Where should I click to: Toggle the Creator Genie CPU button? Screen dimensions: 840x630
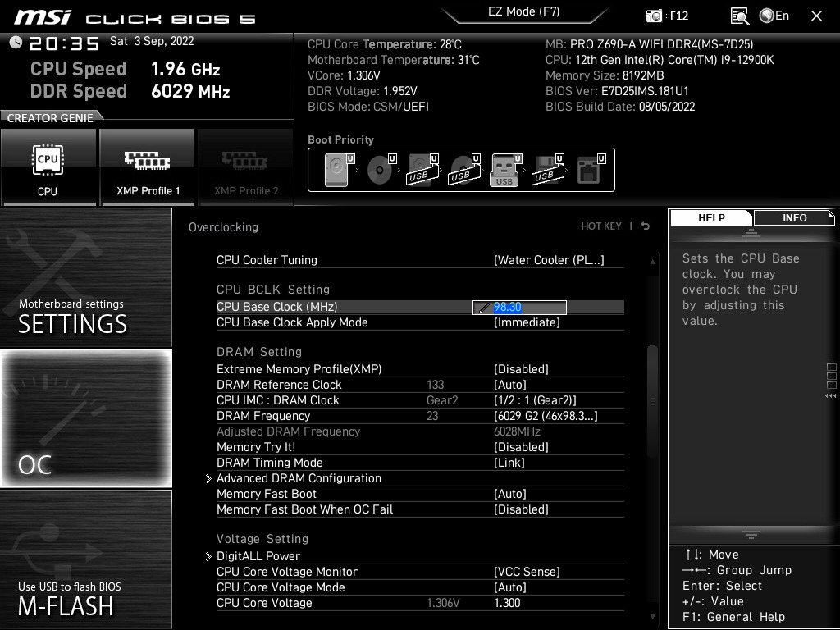pos(48,167)
